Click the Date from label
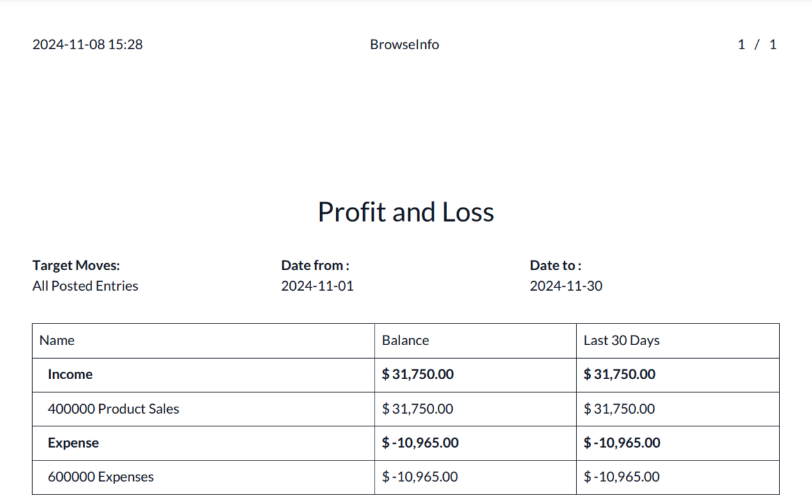The height and width of the screenshot is (504, 812). 315,265
